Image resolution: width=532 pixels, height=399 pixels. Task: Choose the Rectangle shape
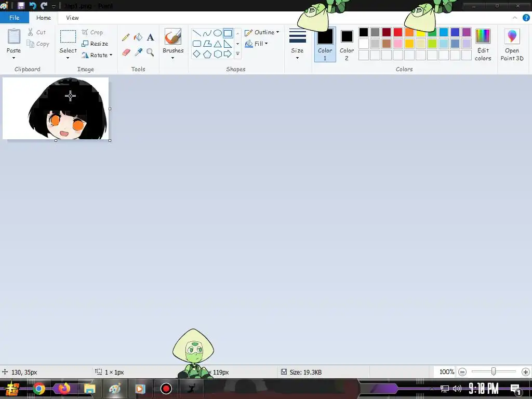click(228, 33)
